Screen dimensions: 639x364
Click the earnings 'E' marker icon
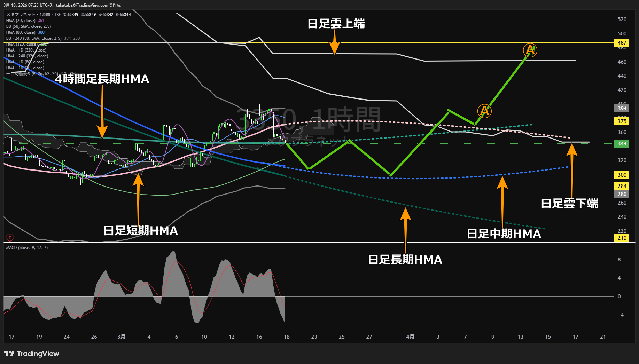click(x=10, y=238)
